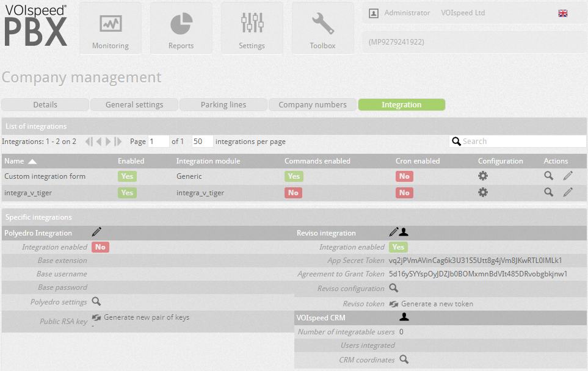Go to next page of integrations

click(x=108, y=142)
